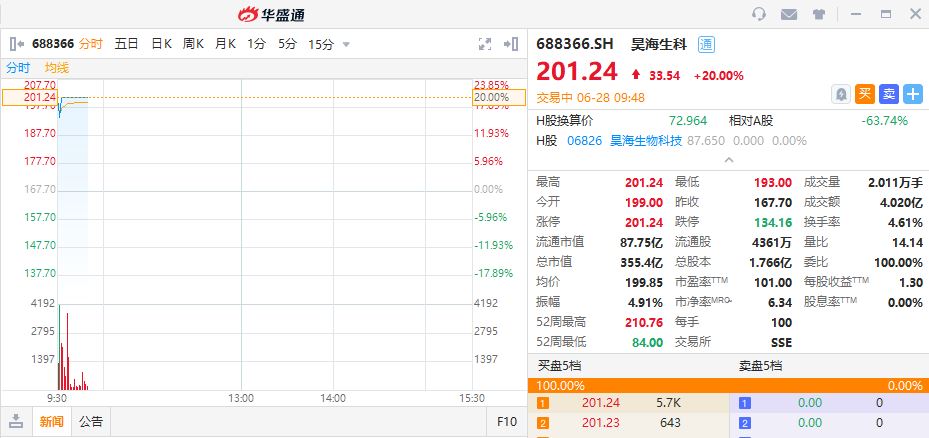
Task: Click 换手率 value 4.61%
Action: (905, 222)
